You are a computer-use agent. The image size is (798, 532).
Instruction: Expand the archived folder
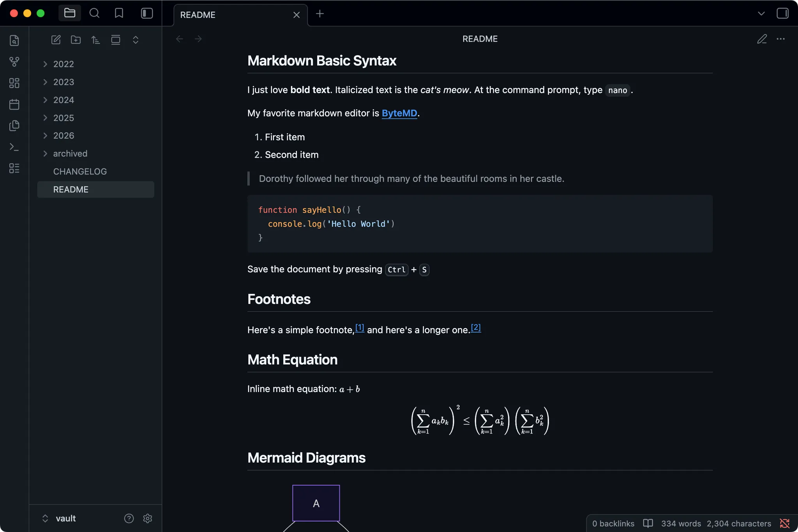pyautogui.click(x=96, y=154)
